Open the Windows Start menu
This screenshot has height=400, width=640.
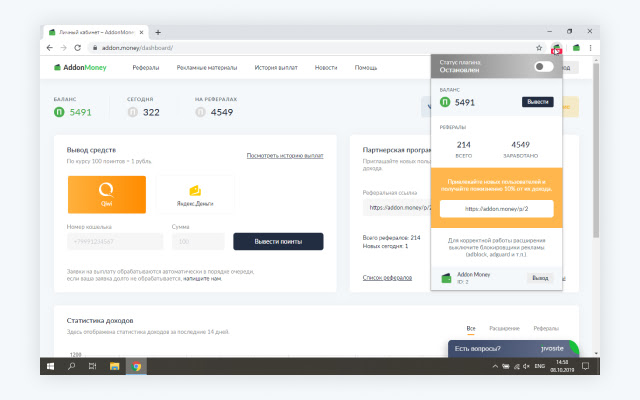click(50, 367)
